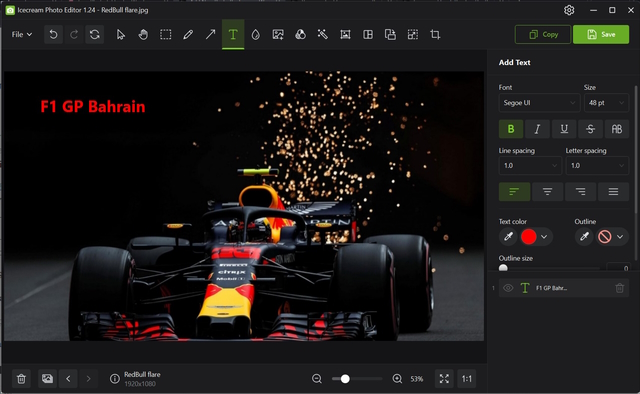The image size is (640, 394).
Task: Go to the next image
Action: [x=89, y=379]
